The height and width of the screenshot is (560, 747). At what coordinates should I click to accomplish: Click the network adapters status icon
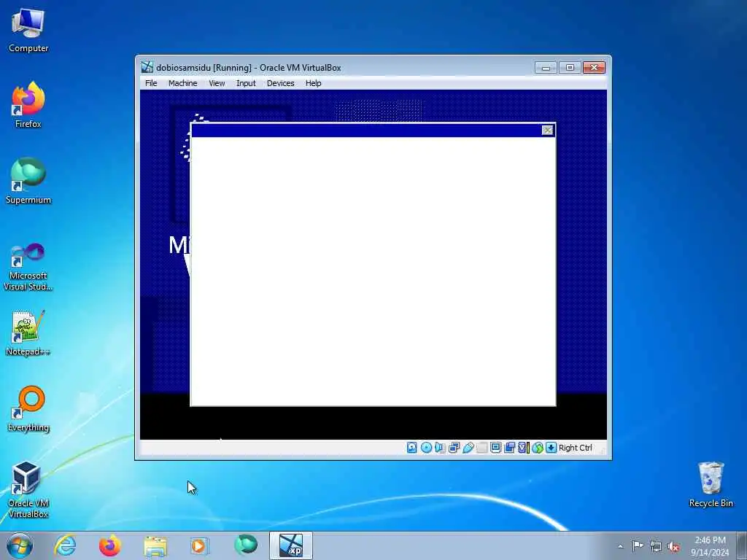454,448
